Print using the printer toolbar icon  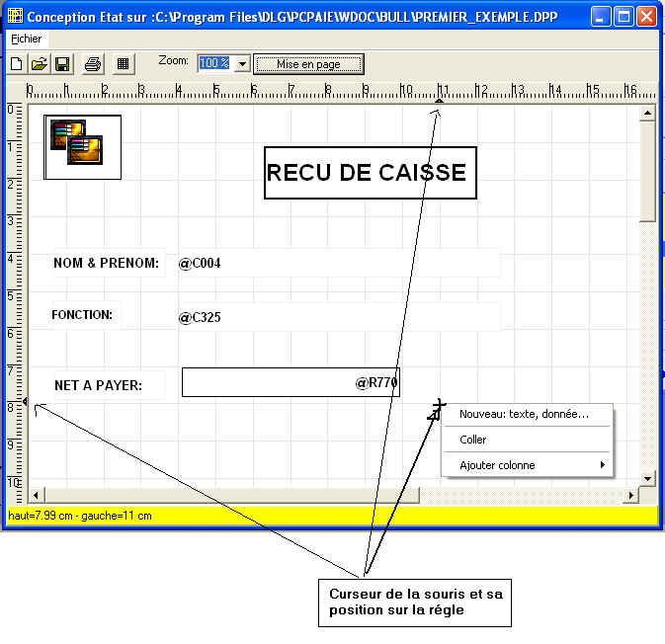[93, 64]
